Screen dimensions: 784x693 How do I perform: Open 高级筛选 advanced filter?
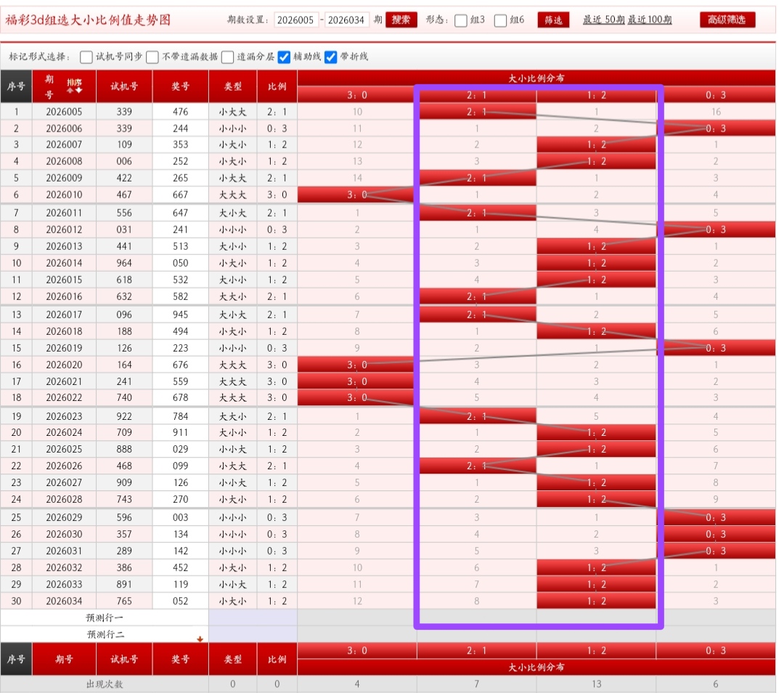727,20
